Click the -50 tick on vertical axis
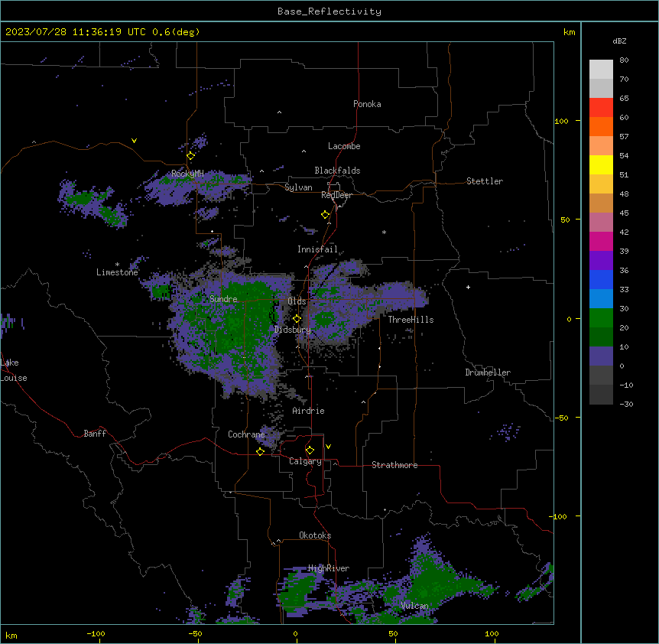 click(561, 418)
